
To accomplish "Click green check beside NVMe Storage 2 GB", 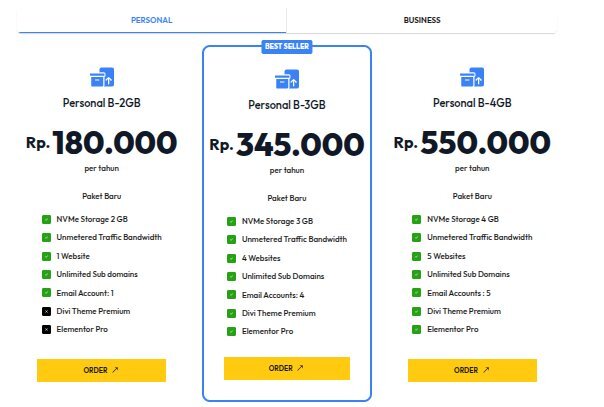I will tap(47, 219).
